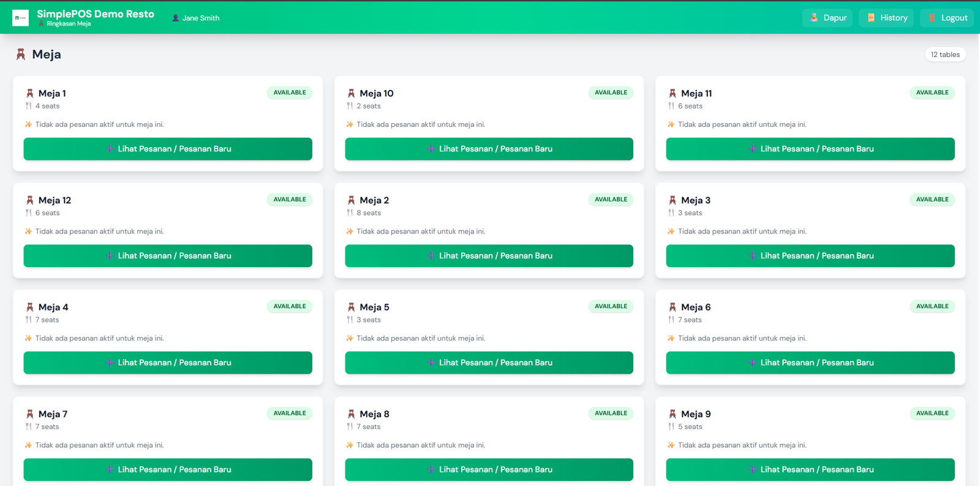980x486 pixels.
Task: Click the "6 seats" text on Meja 11
Action: tap(690, 106)
